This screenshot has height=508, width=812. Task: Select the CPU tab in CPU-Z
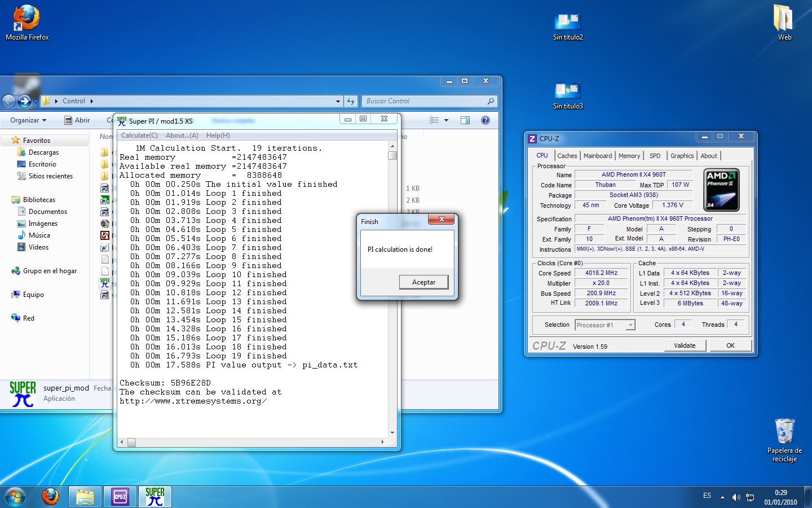[542, 155]
